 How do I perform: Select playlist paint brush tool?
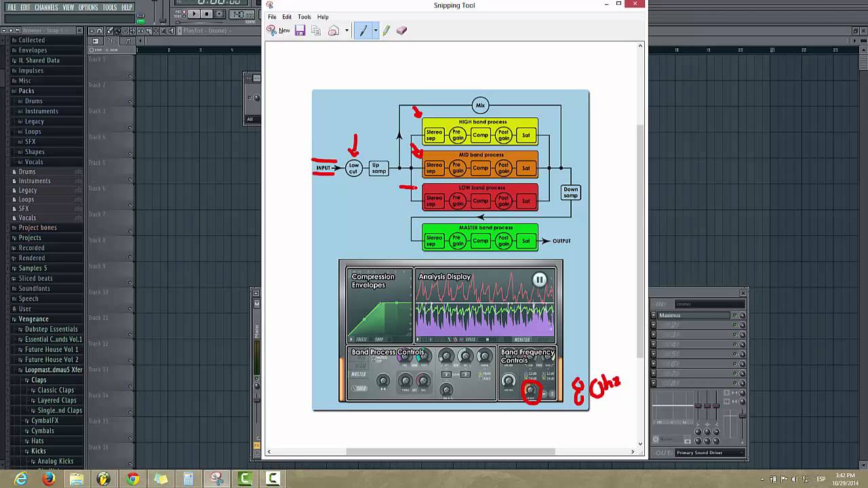point(117,31)
